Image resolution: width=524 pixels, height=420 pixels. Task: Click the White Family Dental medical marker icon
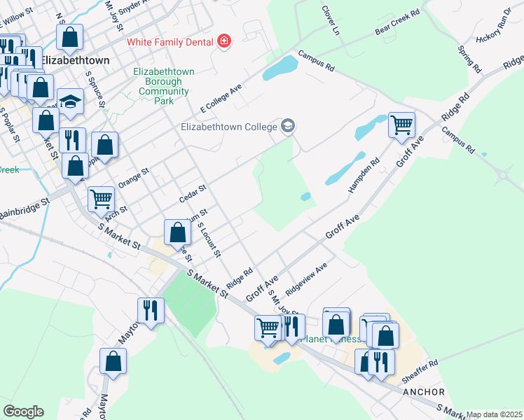point(224,41)
